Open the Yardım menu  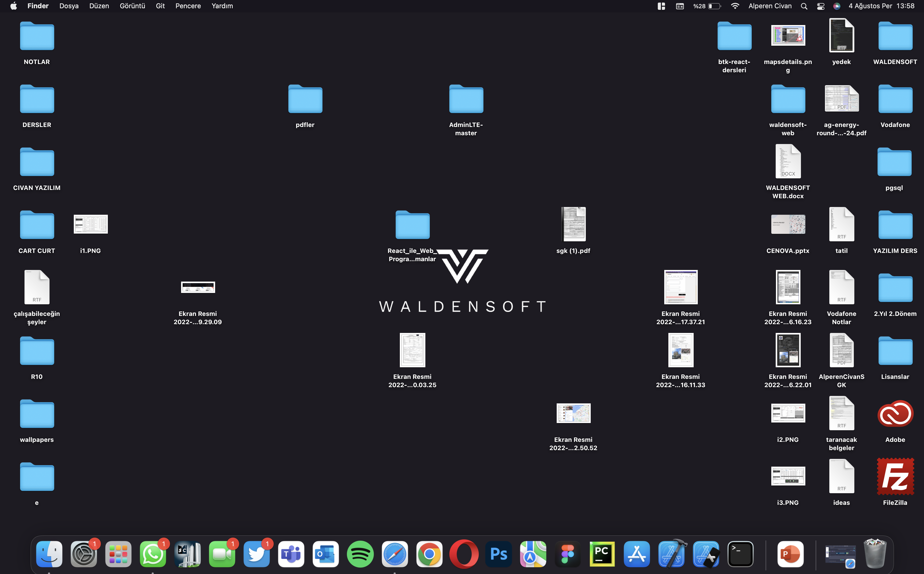point(222,6)
